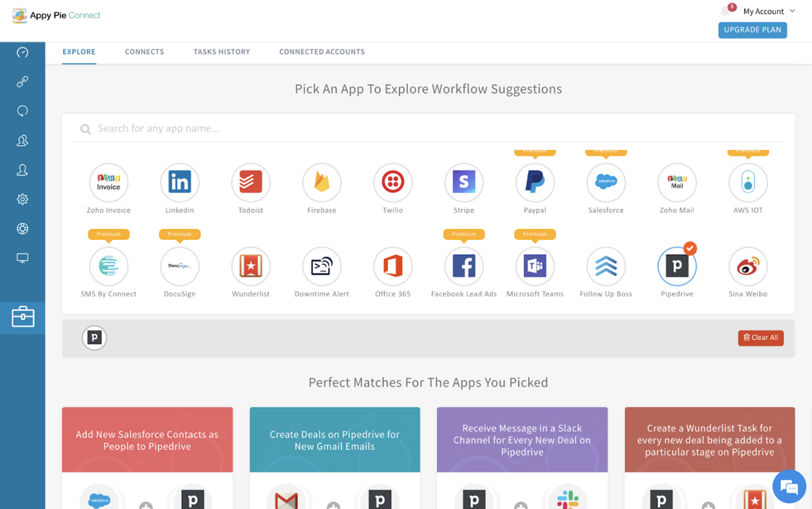Toggle selection of the Wunderlist app
Viewport: 812px width, 509px height.
coord(251,266)
